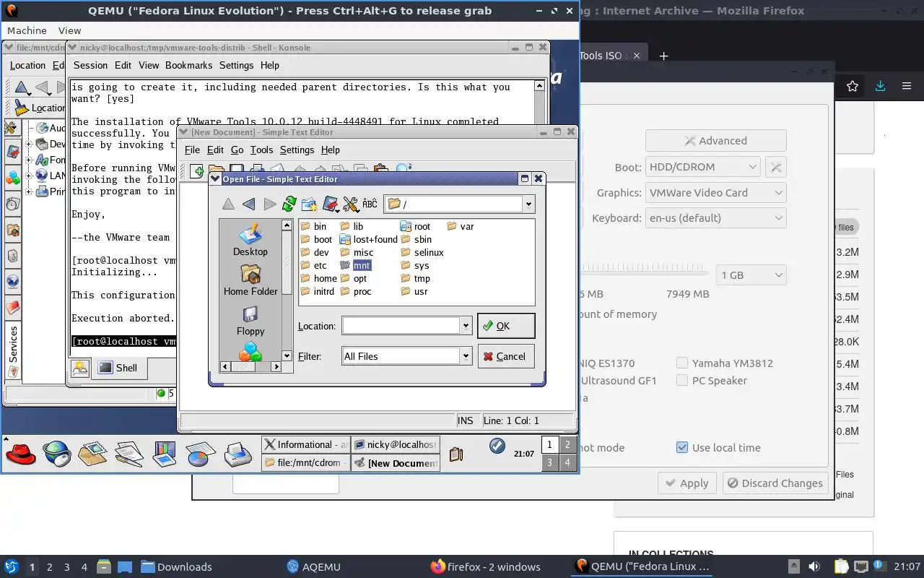Open the Boot HDD/CDROM dropdown
This screenshot has height=578, width=924.
click(x=702, y=167)
